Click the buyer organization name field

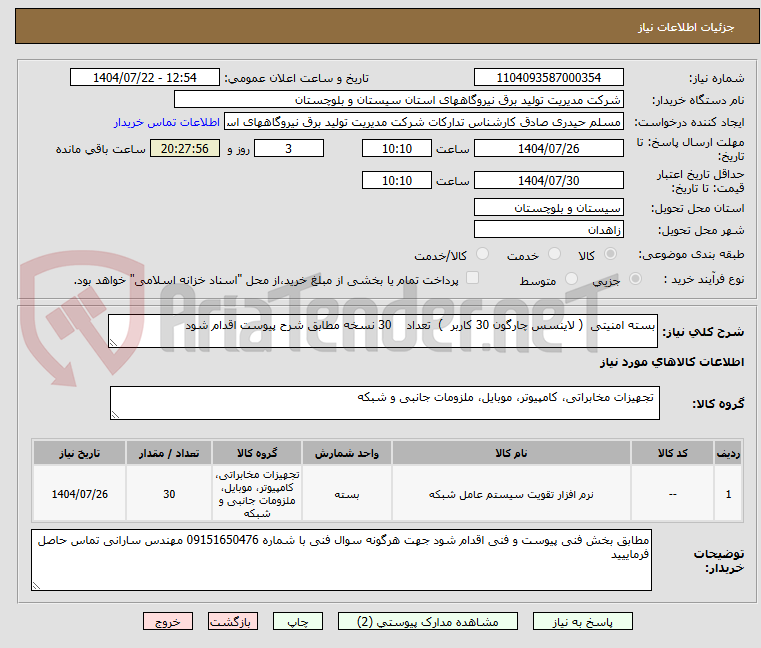pos(398,100)
